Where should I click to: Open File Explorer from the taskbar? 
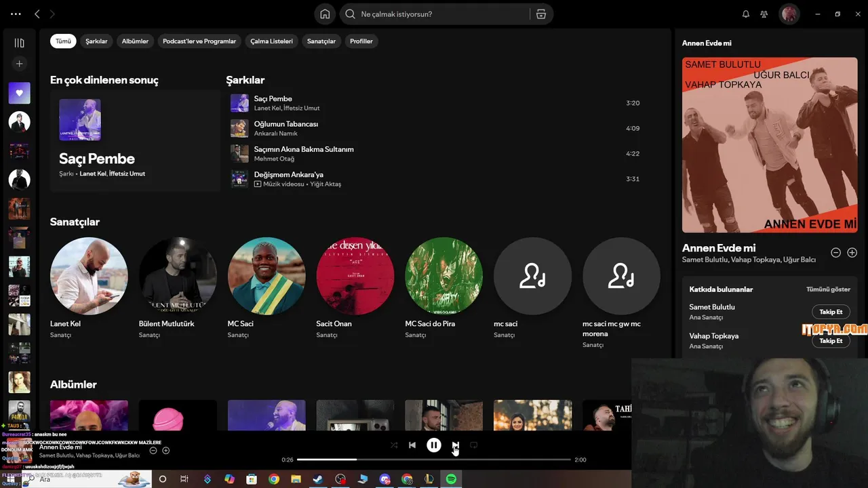coord(296,479)
